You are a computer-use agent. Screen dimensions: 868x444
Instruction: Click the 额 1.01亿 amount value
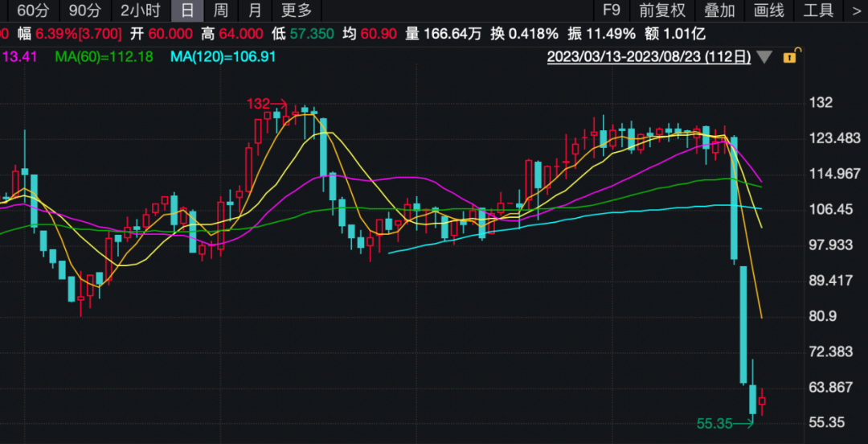coord(675,34)
